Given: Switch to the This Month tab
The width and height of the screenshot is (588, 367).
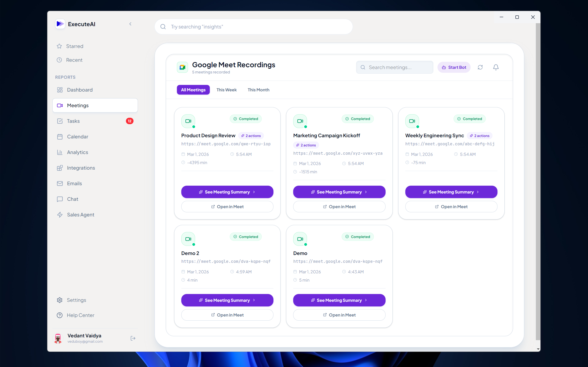Looking at the screenshot, I should click(258, 90).
